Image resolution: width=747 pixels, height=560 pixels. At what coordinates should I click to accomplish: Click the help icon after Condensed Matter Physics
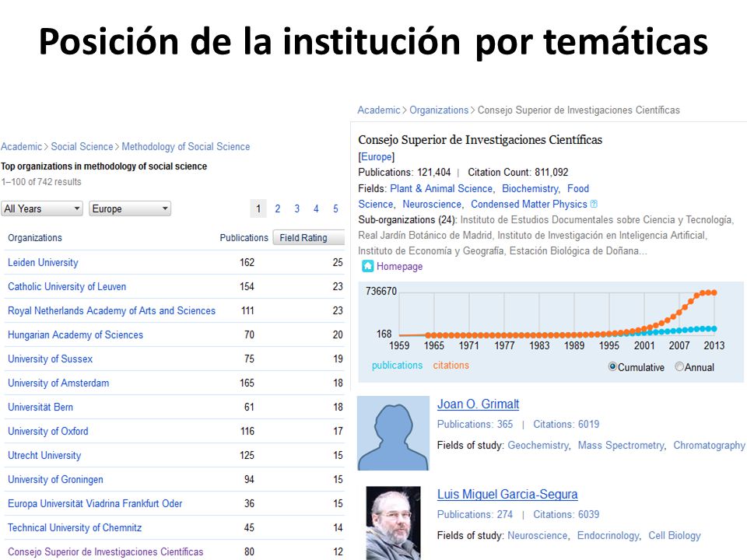[594, 204]
